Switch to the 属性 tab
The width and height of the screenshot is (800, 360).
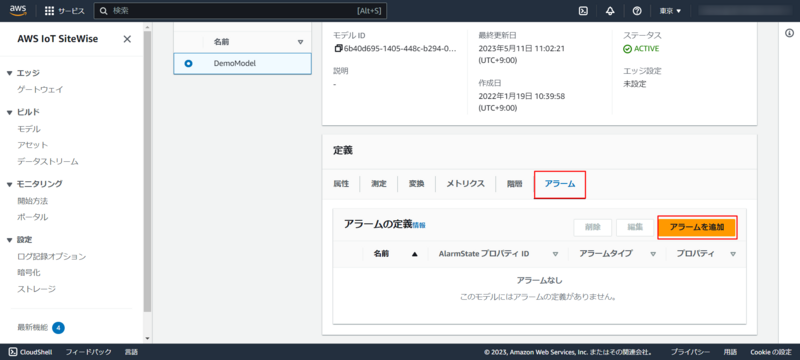pyautogui.click(x=341, y=184)
